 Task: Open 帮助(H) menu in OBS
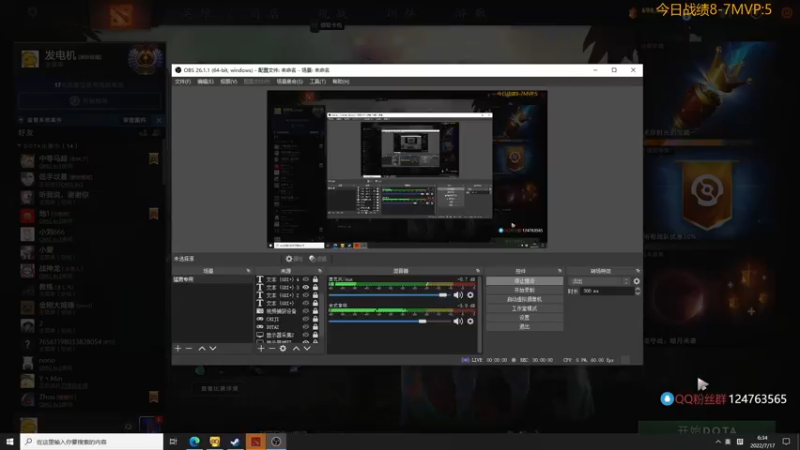341,82
